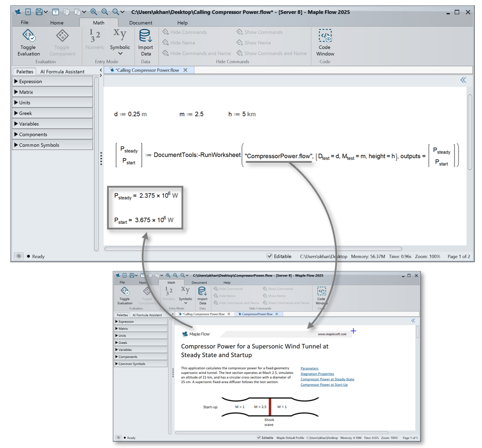Open the Code Window in the upper window
482x448 pixels.
(325, 43)
